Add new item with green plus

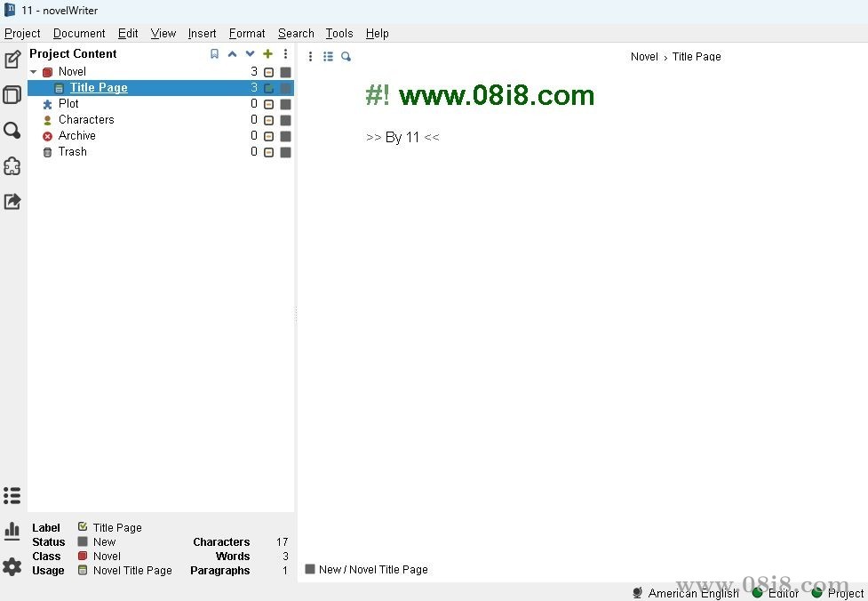(x=268, y=53)
